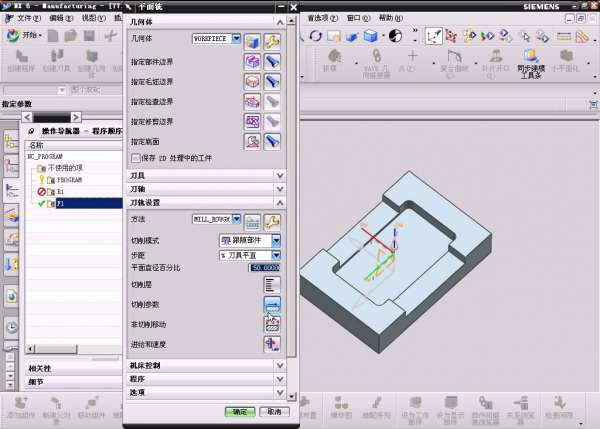Click the 指定底面 select icon
This screenshot has height=429, width=600.
pyautogui.click(x=253, y=141)
